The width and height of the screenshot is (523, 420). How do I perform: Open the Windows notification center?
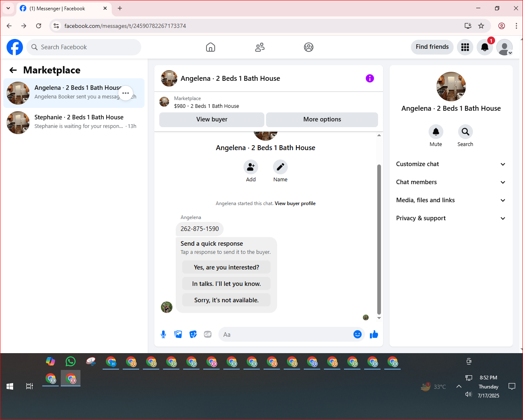[512, 386]
